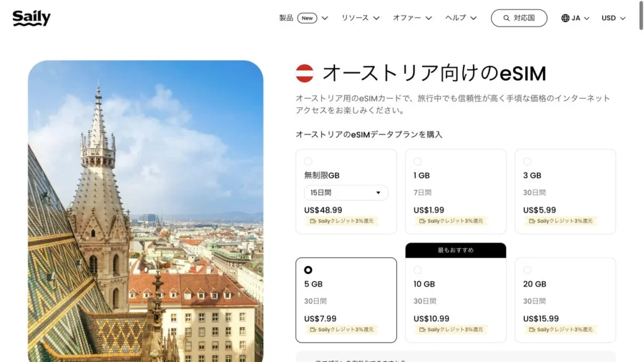Click the 対応国 search button
Image resolution: width=644 pixels, height=362 pixels.
[519, 18]
